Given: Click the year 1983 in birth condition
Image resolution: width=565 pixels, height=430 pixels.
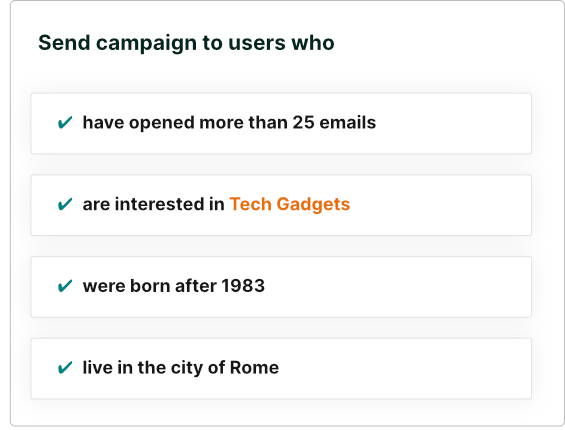Looking at the screenshot, I should 243,286.
